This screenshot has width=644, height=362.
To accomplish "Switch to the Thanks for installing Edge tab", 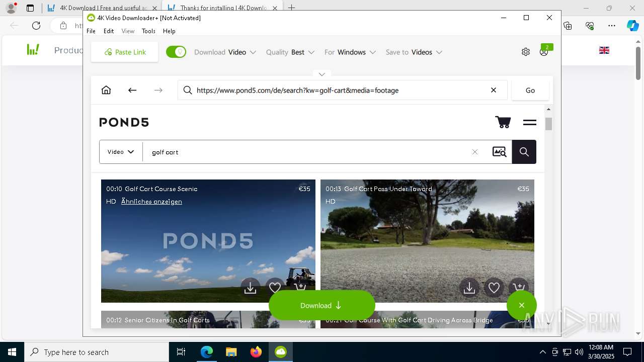I will (224, 8).
